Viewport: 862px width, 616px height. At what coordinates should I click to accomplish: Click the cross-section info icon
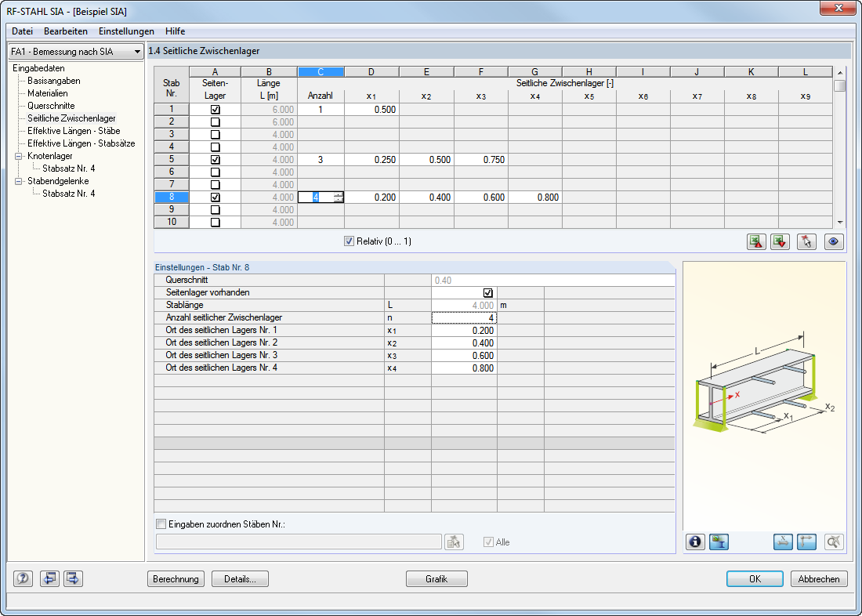click(695, 542)
